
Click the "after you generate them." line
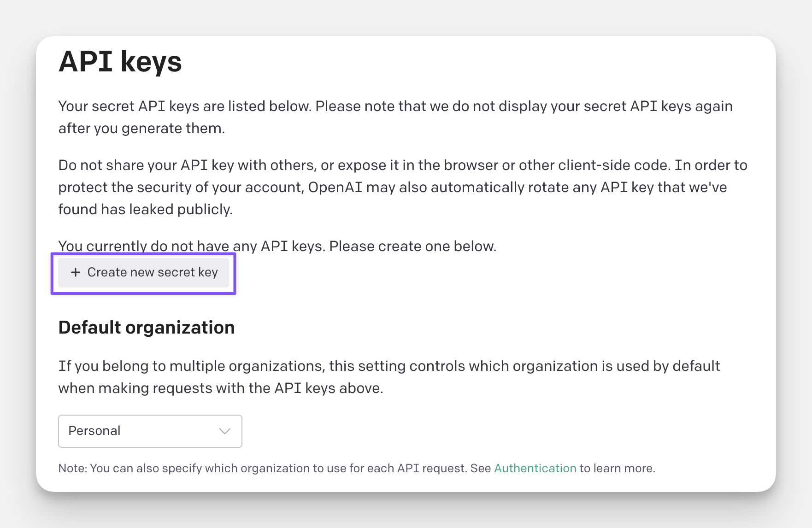tap(141, 129)
